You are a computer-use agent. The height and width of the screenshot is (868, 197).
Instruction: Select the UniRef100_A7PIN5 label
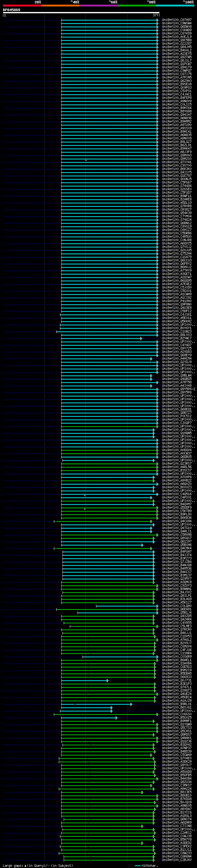tap(176, 78)
